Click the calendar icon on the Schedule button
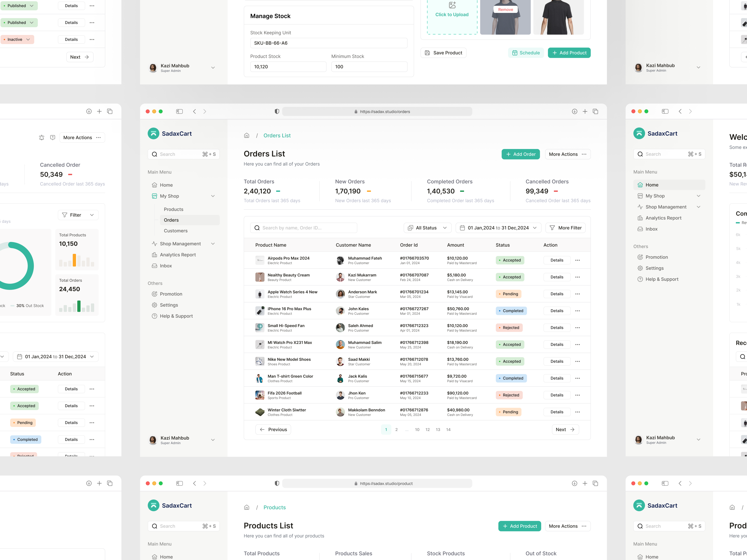Screen dimensions: 747x560 515,53
